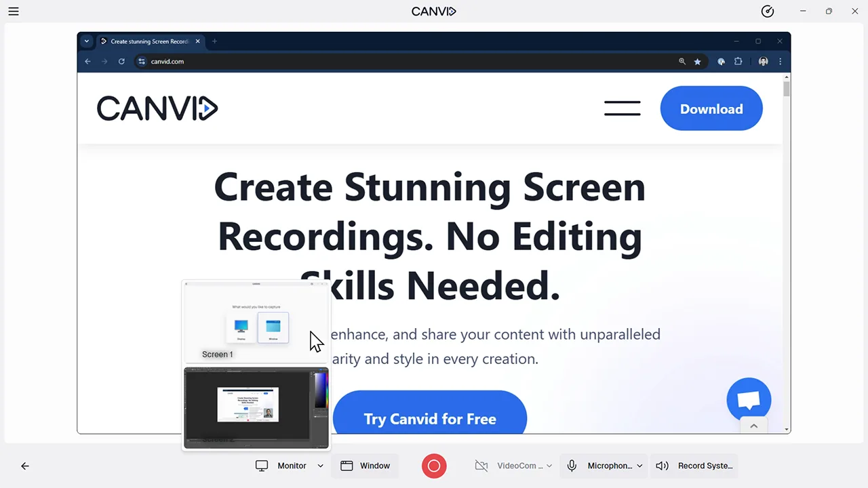The image size is (868, 488).
Task: Click the performance gauge icon top-right
Action: pos(767,11)
